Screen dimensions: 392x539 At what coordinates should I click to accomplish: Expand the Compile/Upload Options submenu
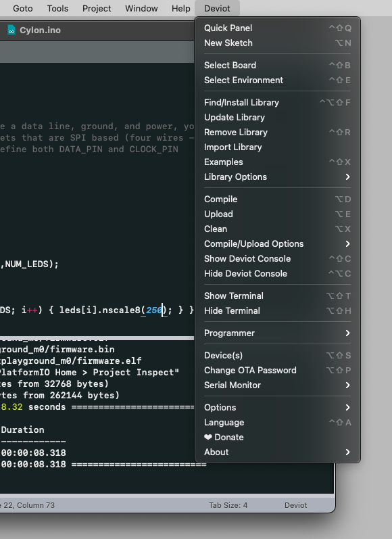coord(277,243)
